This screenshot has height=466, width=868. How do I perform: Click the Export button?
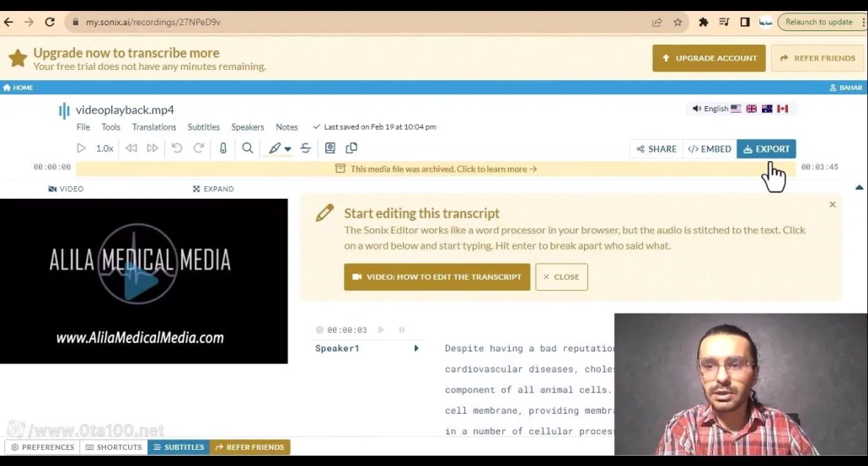tap(766, 149)
